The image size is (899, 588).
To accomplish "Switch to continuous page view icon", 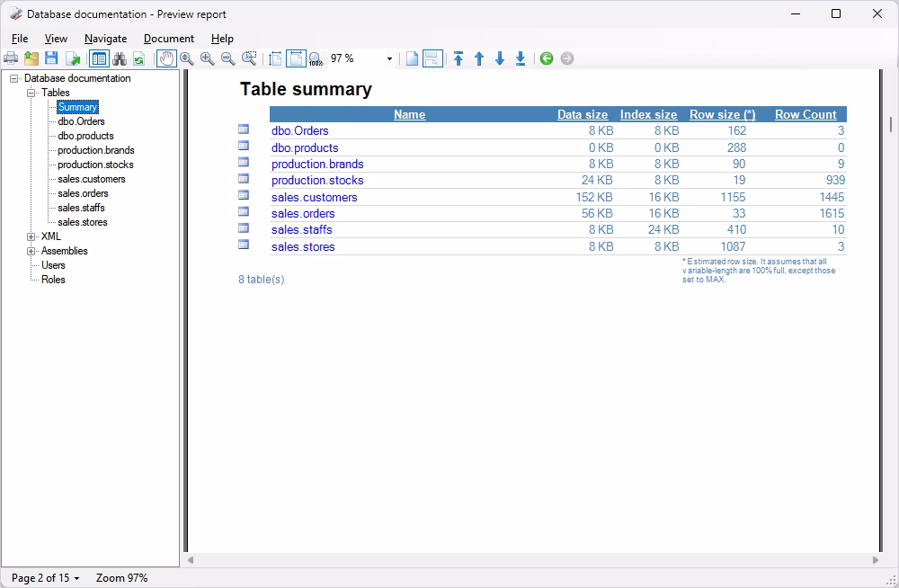I will (432, 58).
